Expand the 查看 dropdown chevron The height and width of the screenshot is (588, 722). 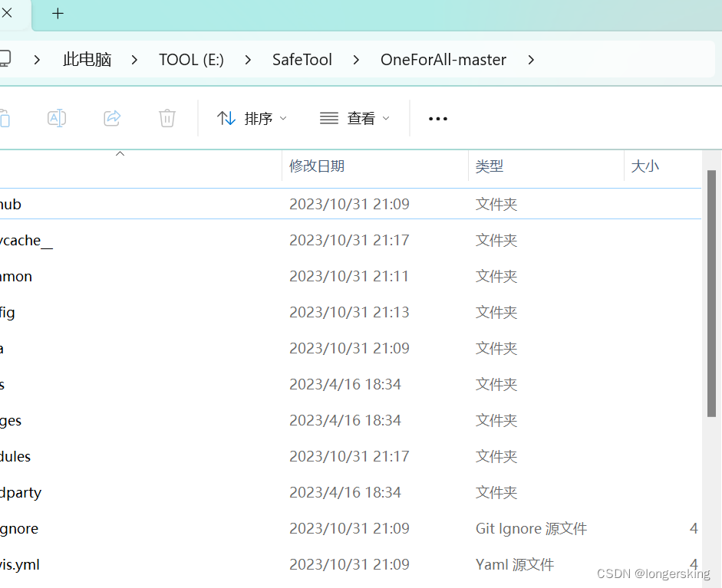387,119
